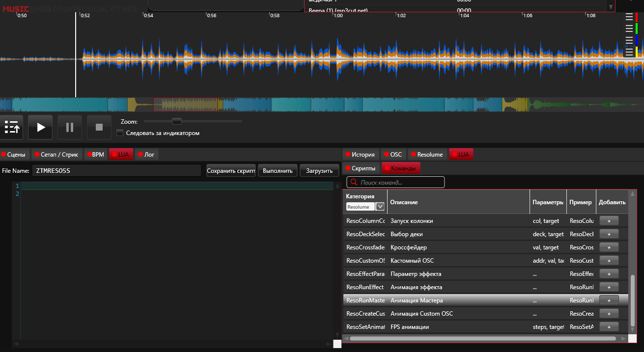
Task: Open the playlist export icon button
Action: 11,127
